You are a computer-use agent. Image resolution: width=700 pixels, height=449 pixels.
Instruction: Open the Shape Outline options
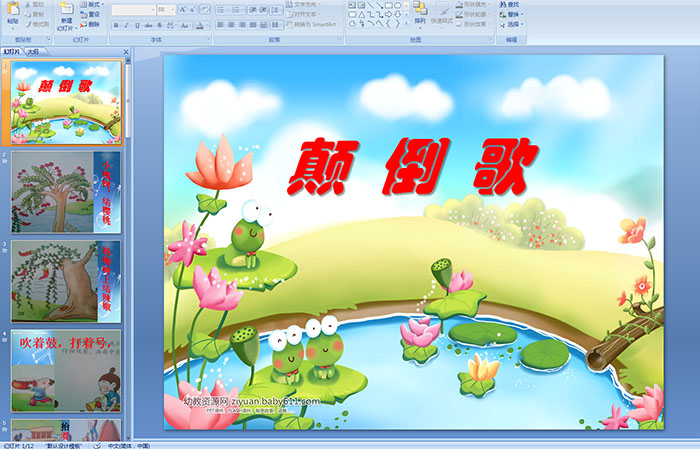tap(474, 14)
